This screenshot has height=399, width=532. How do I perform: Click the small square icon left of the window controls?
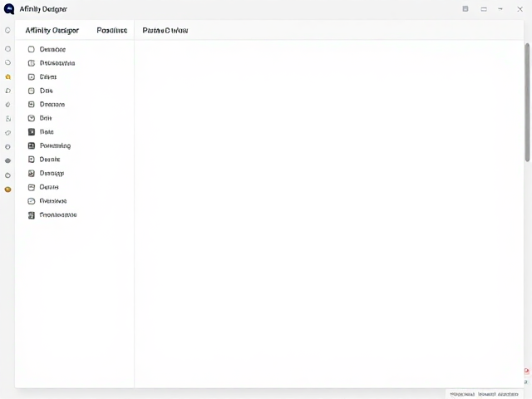click(x=465, y=9)
